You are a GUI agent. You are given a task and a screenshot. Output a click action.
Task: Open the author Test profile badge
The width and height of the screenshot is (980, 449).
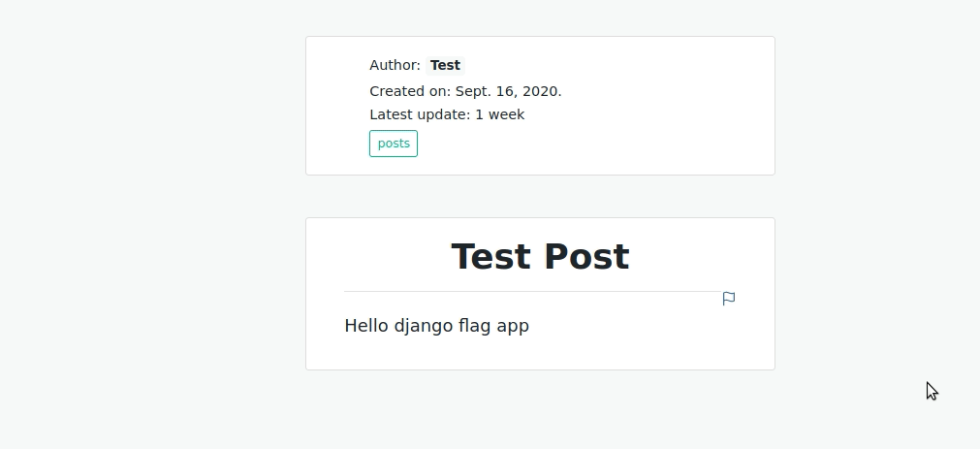point(445,66)
